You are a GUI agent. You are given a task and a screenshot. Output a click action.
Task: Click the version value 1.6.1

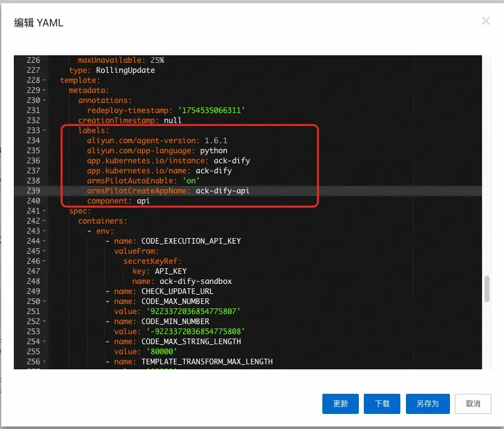click(216, 141)
